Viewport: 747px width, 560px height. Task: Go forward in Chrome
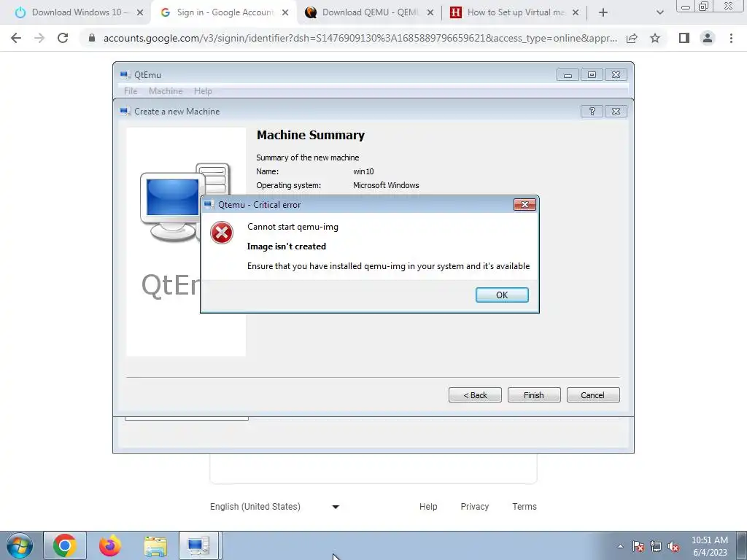coord(39,38)
